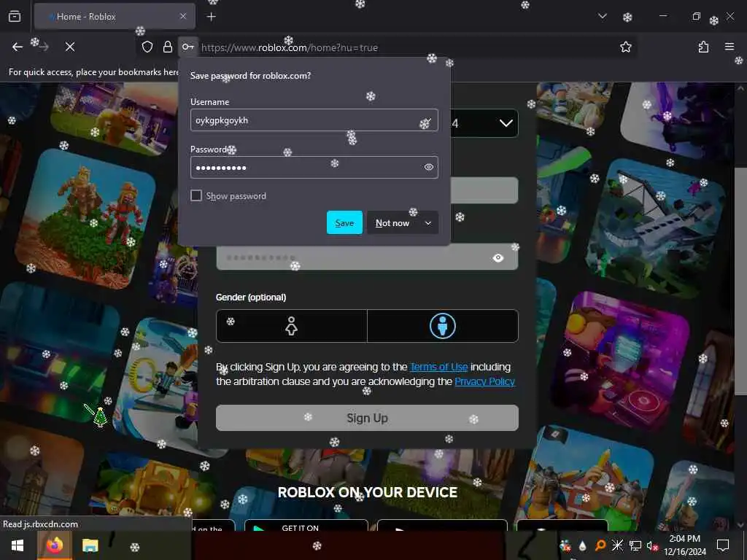The width and height of the screenshot is (747, 560).
Task: Click the colorful tray icon beside the water drop
Action: pyautogui.click(x=565, y=545)
